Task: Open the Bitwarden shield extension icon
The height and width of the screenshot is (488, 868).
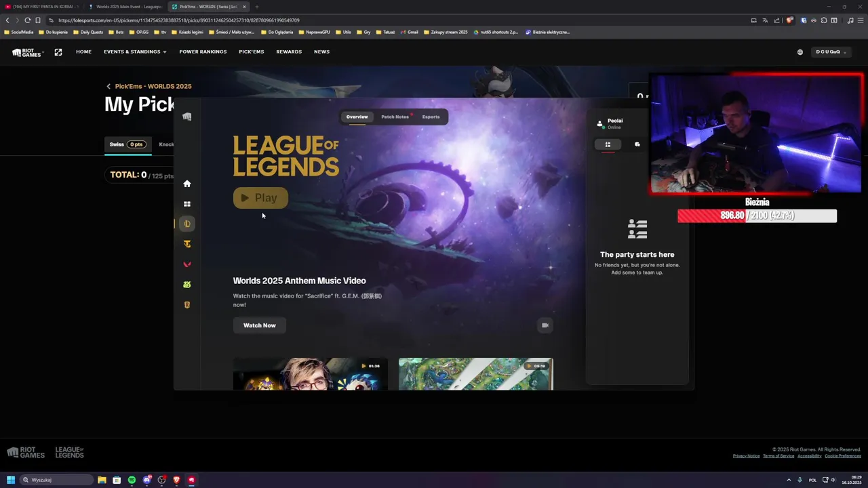Action: click(x=804, y=20)
